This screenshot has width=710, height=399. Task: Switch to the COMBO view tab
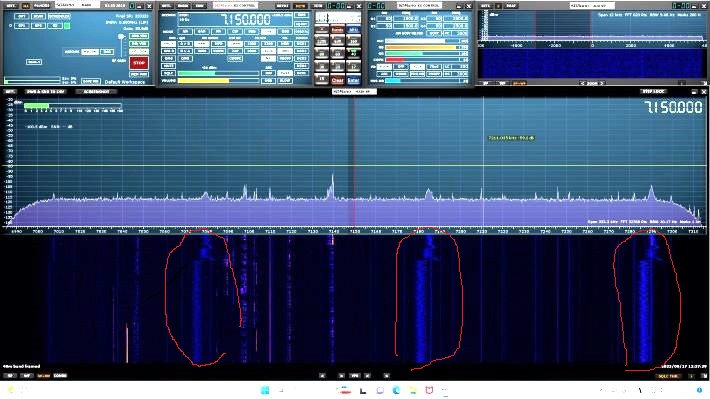[60, 375]
